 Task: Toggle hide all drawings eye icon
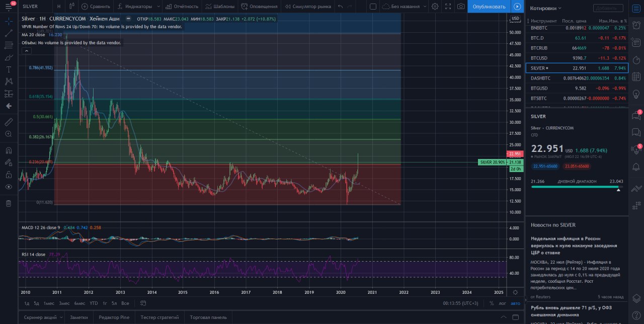9,187
